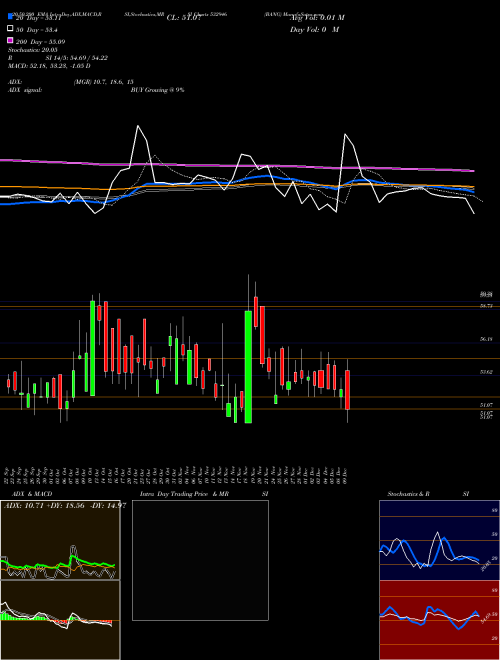Open the empty intraday trading price panel
Viewport: 500px width, 660px height.
tap(200, 560)
